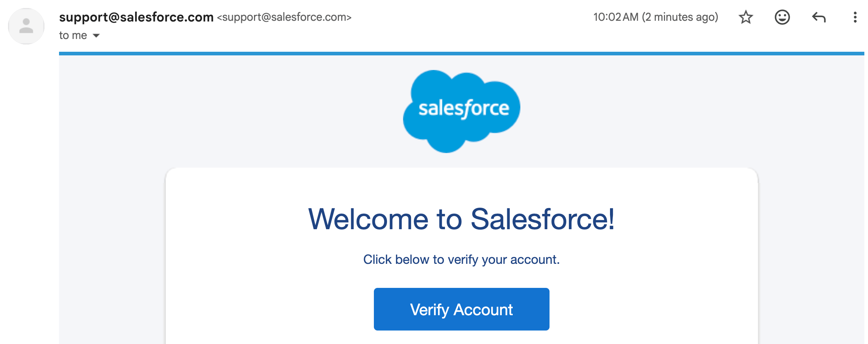
Task: Click the "Click below to verify your account." text
Action: (461, 259)
